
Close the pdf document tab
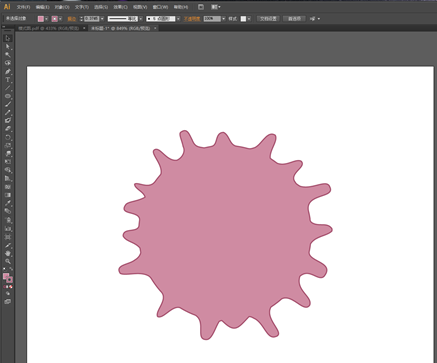click(x=84, y=28)
